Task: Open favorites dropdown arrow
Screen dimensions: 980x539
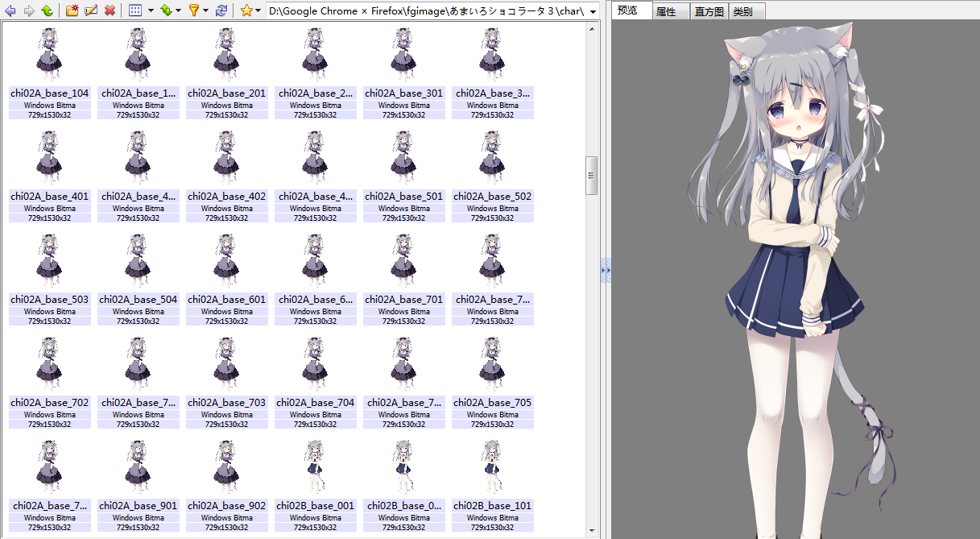Action: (x=258, y=11)
